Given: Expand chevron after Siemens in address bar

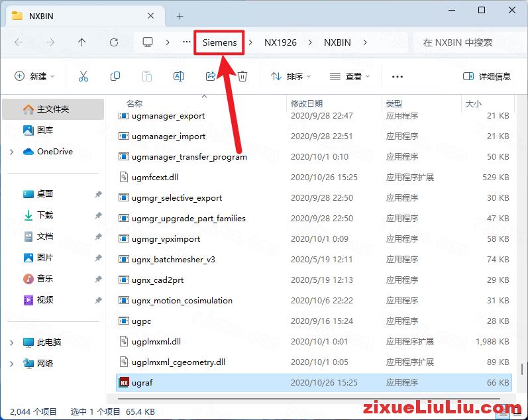Looking at the screenshot, I should pos(250,42).
